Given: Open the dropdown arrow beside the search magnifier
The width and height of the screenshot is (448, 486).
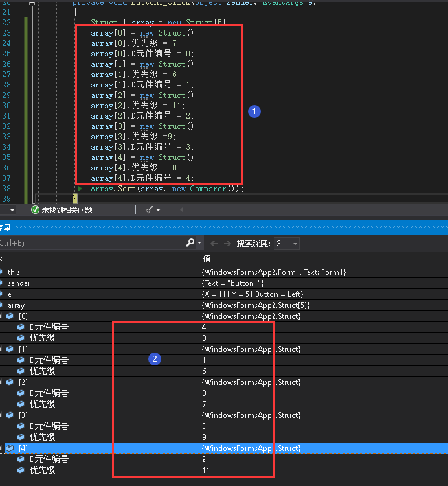Looking at the screenshot, I should (x=199, y=244).
